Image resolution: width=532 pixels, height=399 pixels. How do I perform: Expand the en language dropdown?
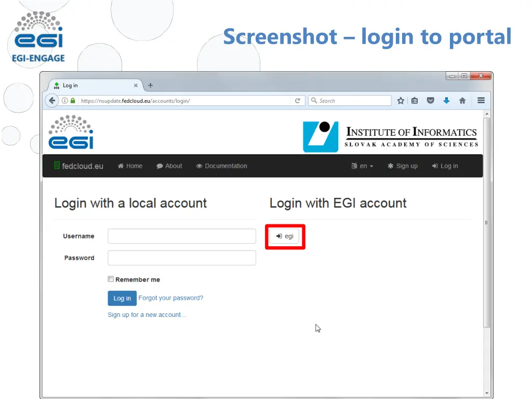click(362, 166)
